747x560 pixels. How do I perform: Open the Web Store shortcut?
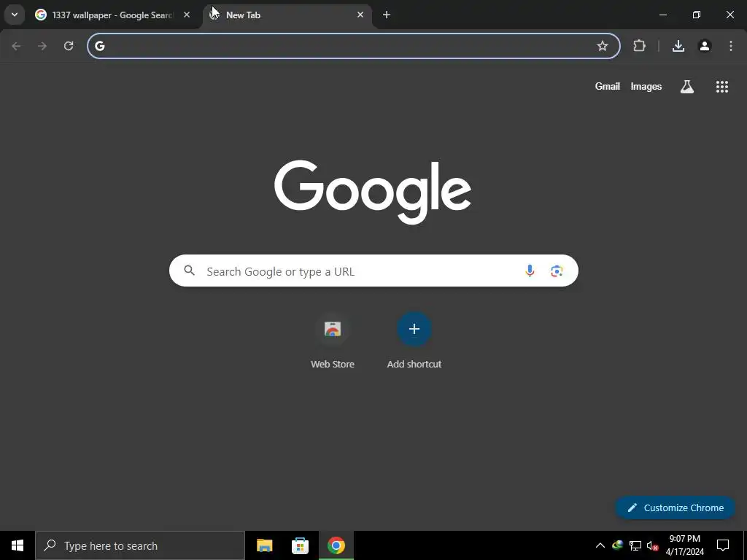(x=333, y=341)
